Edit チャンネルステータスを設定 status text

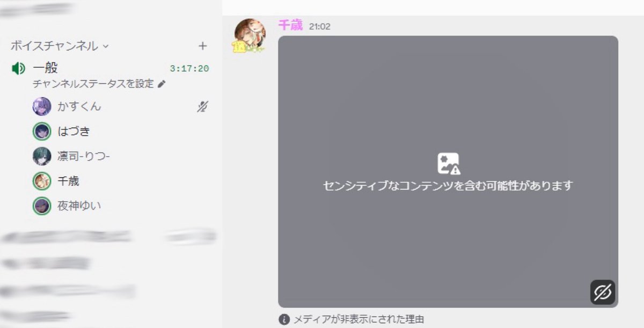(x=93, y=84)
